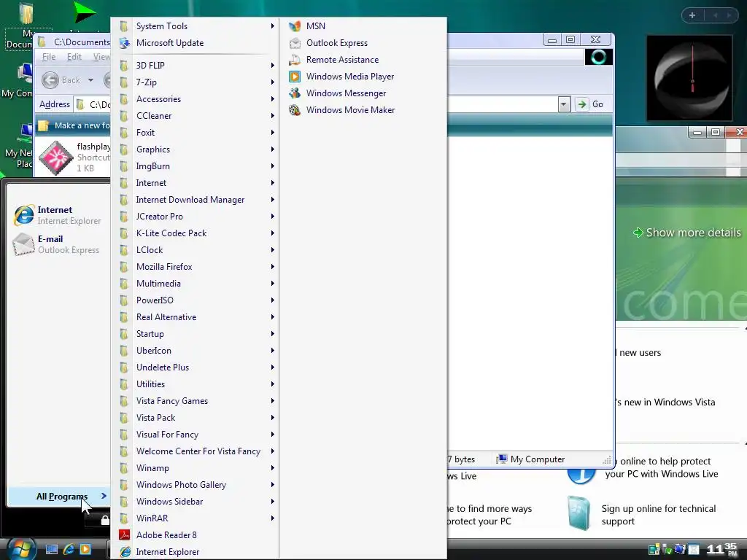The image size is (747, 560).
Task: Click Sign up online for technical support
Action: coord(659,515)
